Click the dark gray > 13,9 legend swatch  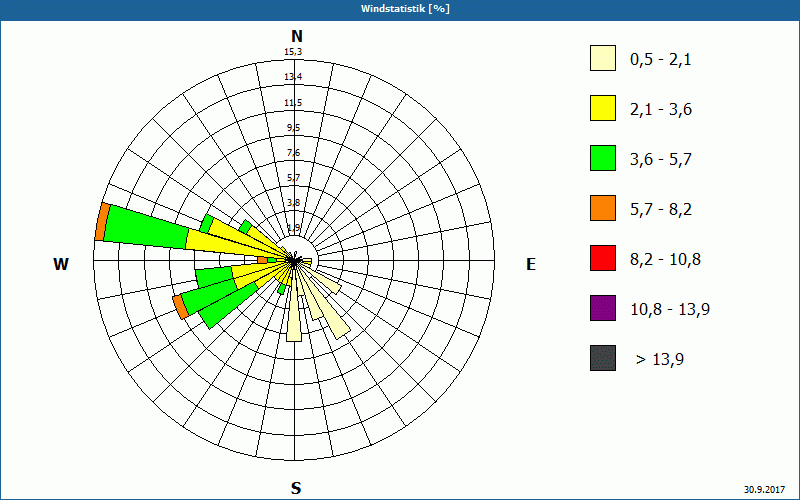click(x=603, y=358)
